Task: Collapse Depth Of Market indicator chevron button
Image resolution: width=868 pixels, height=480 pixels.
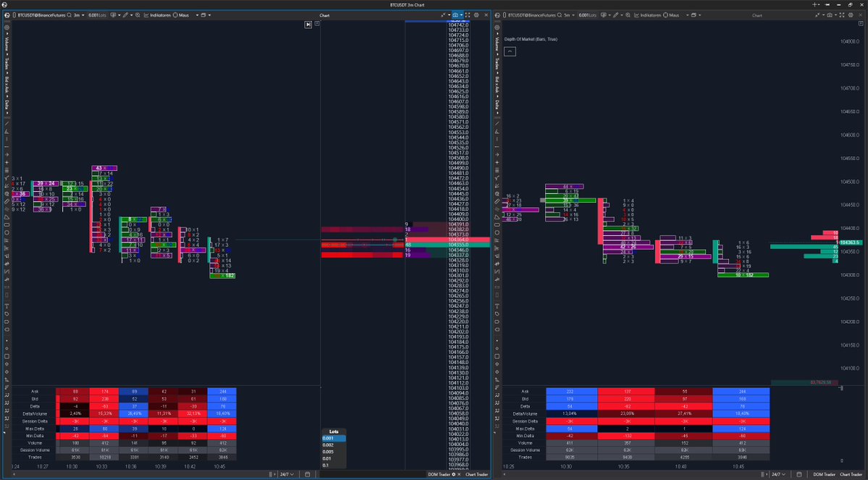Action: pyautogui.click(x=510, y=51)
